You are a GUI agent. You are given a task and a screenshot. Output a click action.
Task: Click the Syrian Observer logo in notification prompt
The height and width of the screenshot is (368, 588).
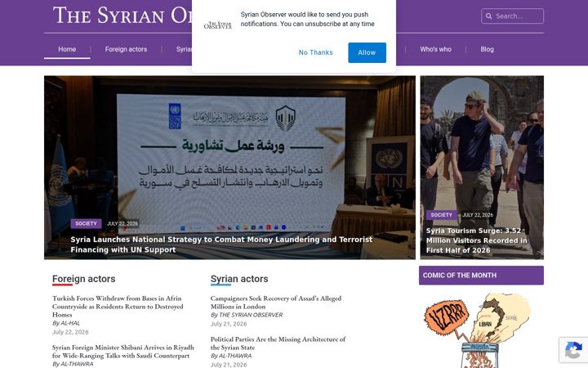click(x=218, y=25)
